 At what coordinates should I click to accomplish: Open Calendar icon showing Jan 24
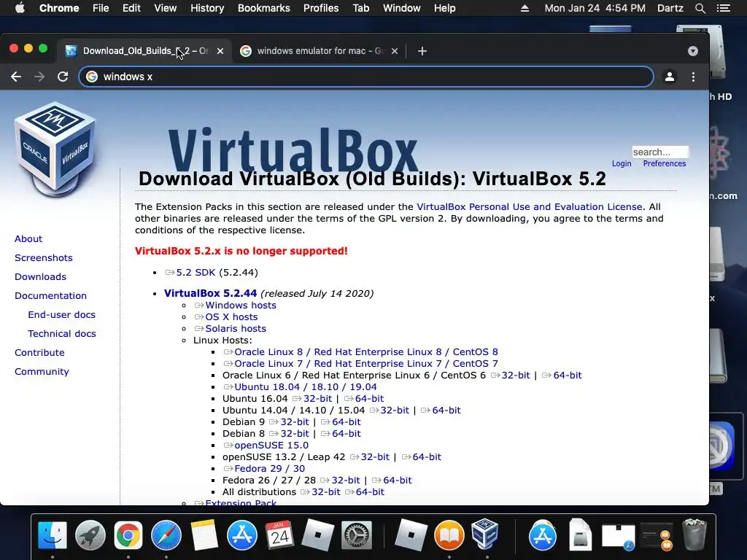(279, 535)
